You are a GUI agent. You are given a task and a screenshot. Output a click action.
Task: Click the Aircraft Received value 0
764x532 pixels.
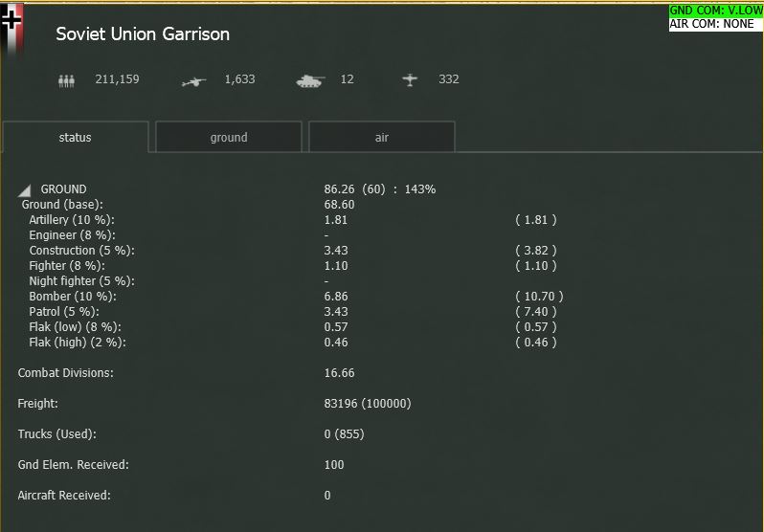327,496
